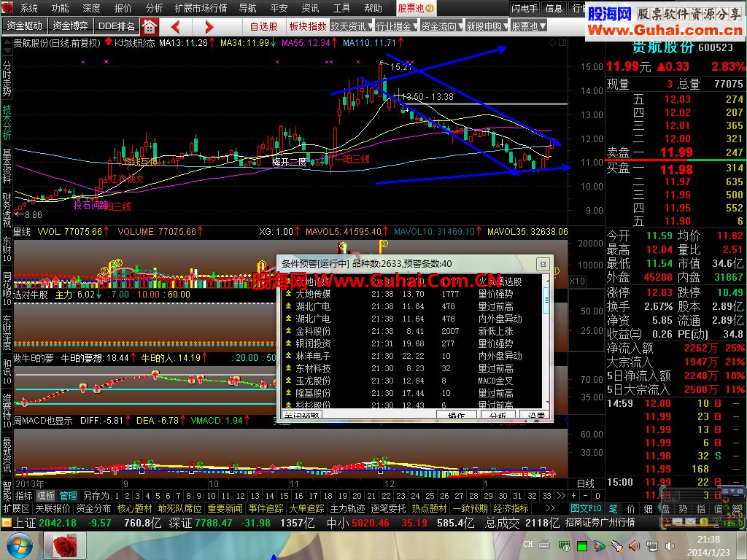Select the 湖北广电 量过前高 alert row
This screenshot has height=560, width=747.
pos(413,306)
